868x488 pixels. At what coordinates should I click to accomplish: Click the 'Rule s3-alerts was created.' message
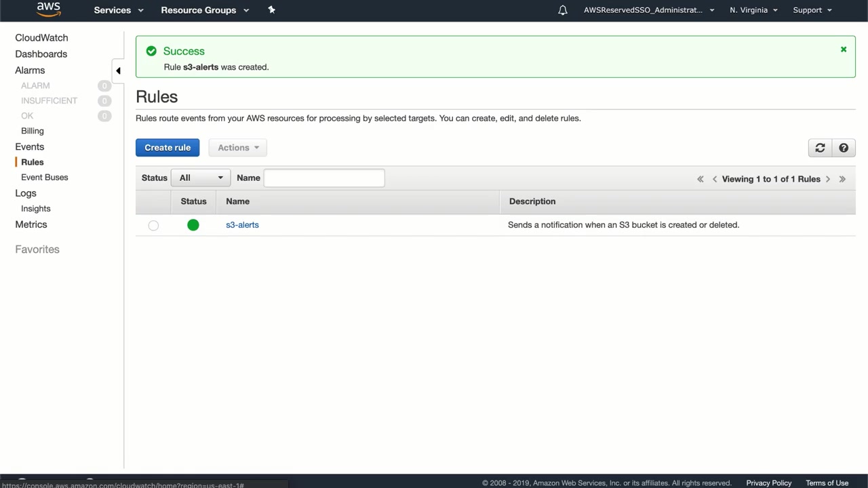216,67
